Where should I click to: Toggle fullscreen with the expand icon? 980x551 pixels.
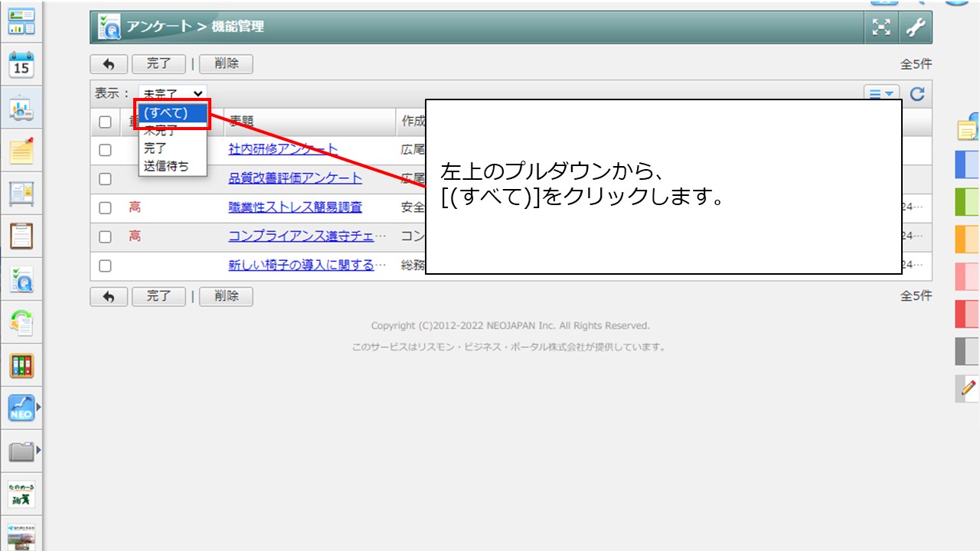[883, 28]
